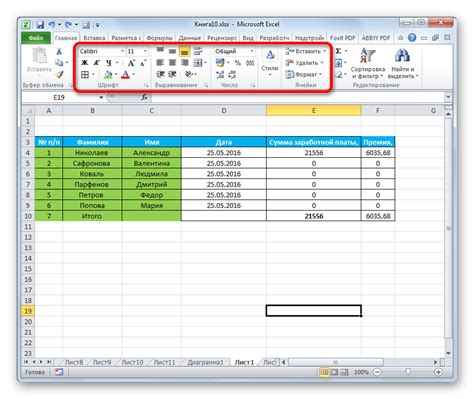474x399 pixels.
Task: Open the Файл tab
Action: (36, 38)
